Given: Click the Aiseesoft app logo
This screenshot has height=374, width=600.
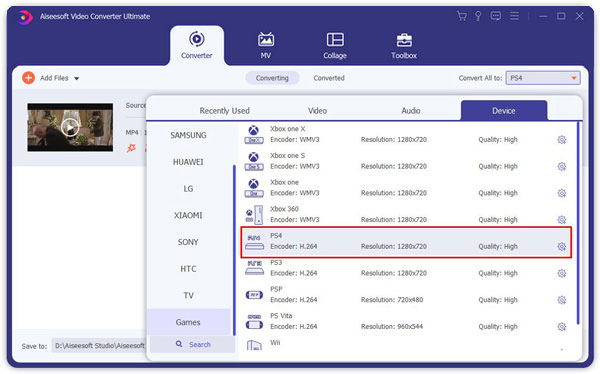Looking at the screenshot, I should click(x=25, y=17).
